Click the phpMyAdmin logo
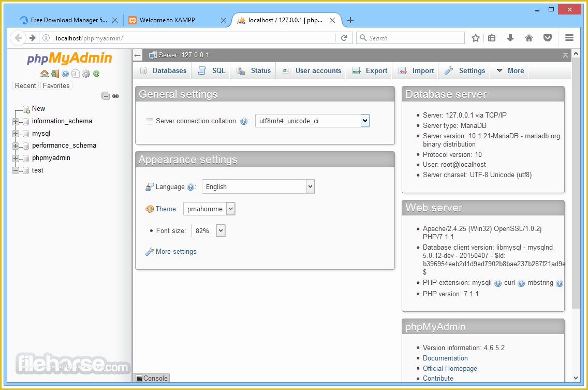 [69, 58]
